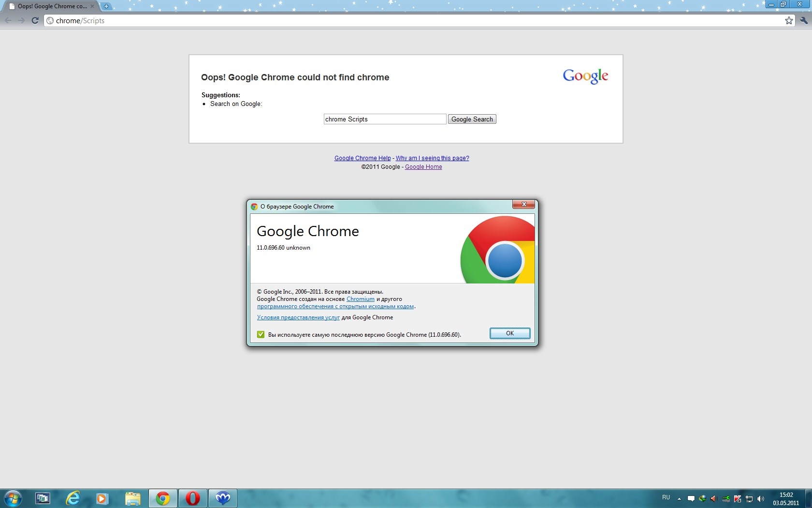Click the '©2011 Google' footer text
812x508 pixels.
380,167
